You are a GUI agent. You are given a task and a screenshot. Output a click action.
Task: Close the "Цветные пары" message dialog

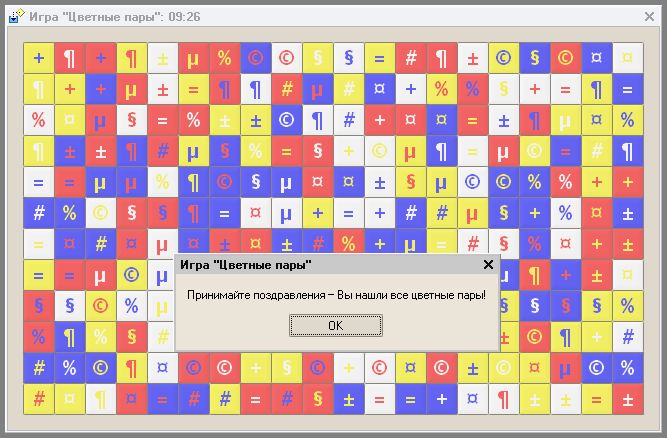488,265
